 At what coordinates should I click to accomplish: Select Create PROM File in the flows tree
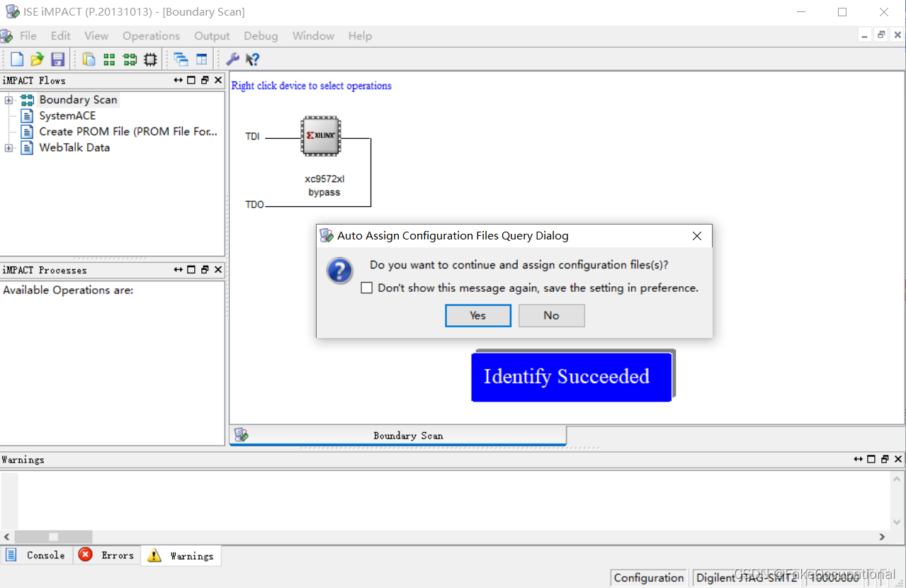pyautogui.click(x=128, y=132)
